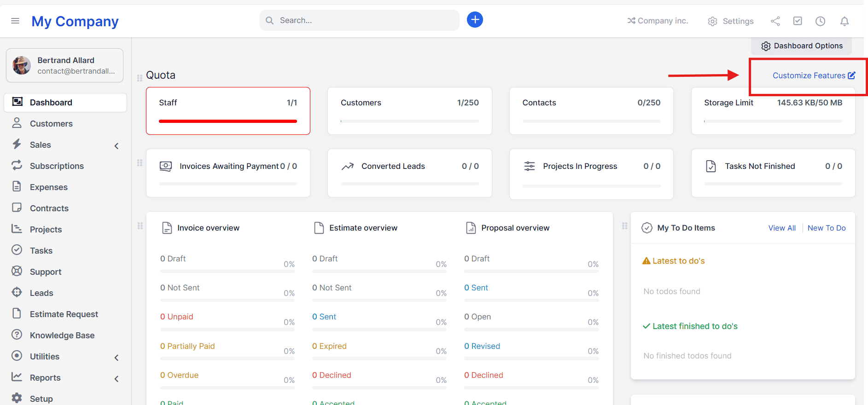868x405 pixels.
Task: Open the checkbox todo icon in header
Action: pos(798,21)
